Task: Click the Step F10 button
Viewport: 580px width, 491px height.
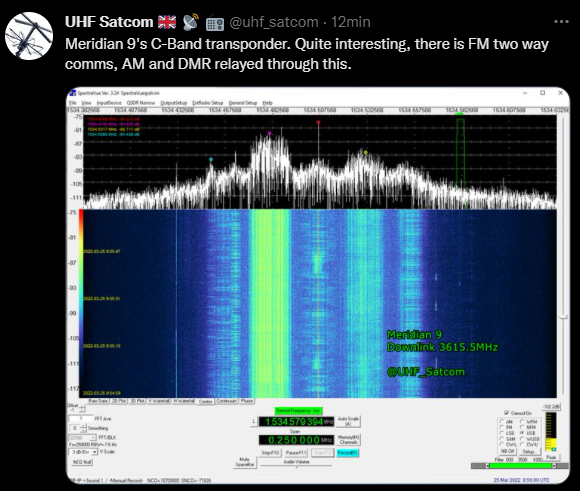Action: [x=270, y=453]
